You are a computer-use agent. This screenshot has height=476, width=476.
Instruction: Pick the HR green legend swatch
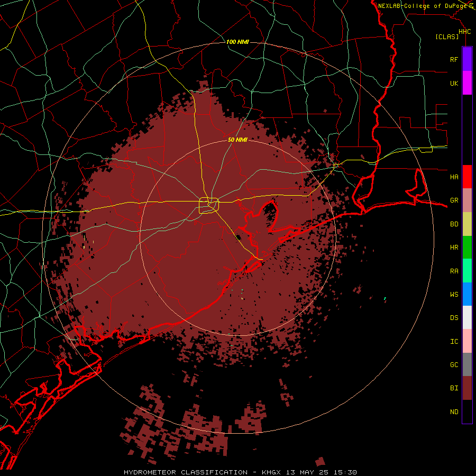pyautogui.click(x=467, y=248)
